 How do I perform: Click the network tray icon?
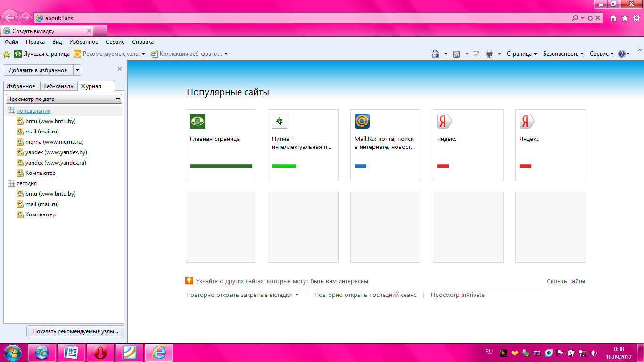pos(583,353)
